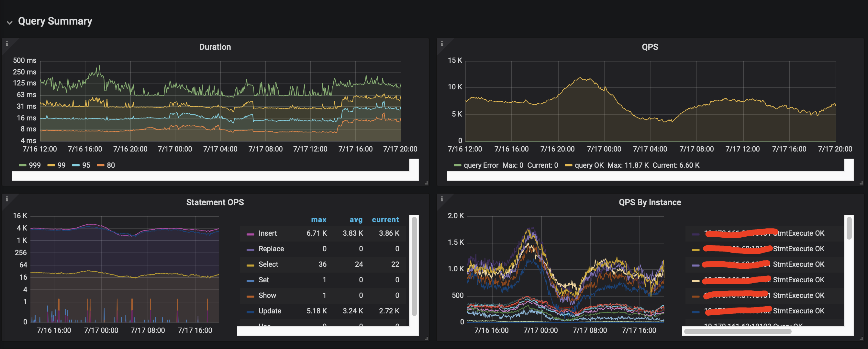Show the QPS By Instance info icon
This screenshot has width=868, height=349.
pyautogui.click(x=442, y=199)
